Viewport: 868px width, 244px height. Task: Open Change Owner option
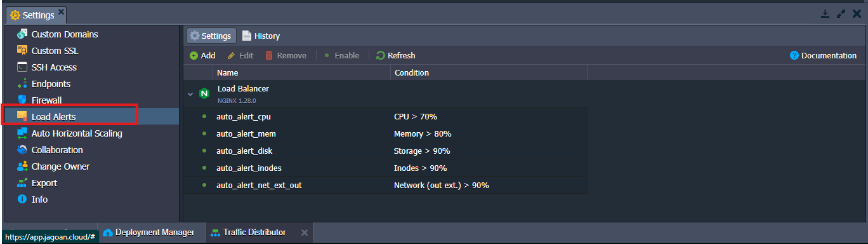[60, 166]
